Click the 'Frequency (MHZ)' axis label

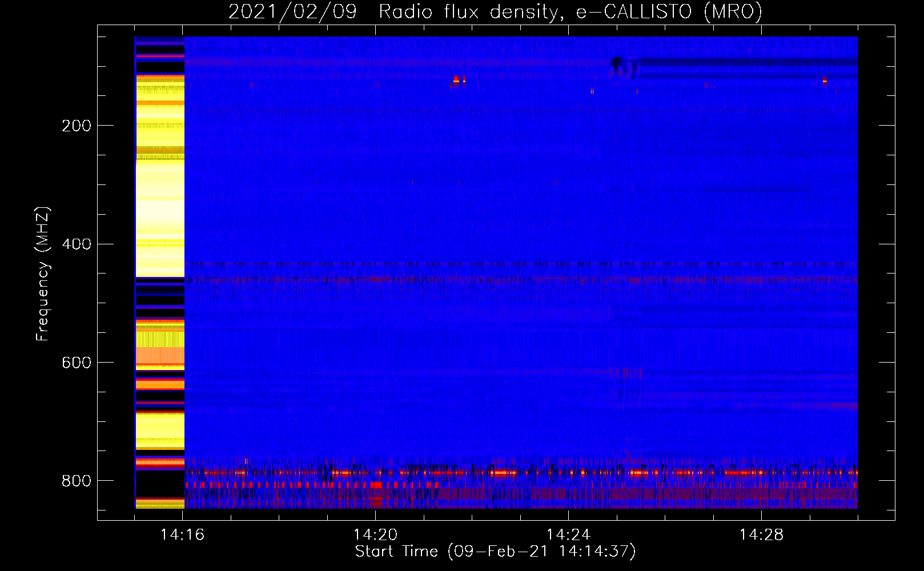pyautogui.click(x=43, y=274)
